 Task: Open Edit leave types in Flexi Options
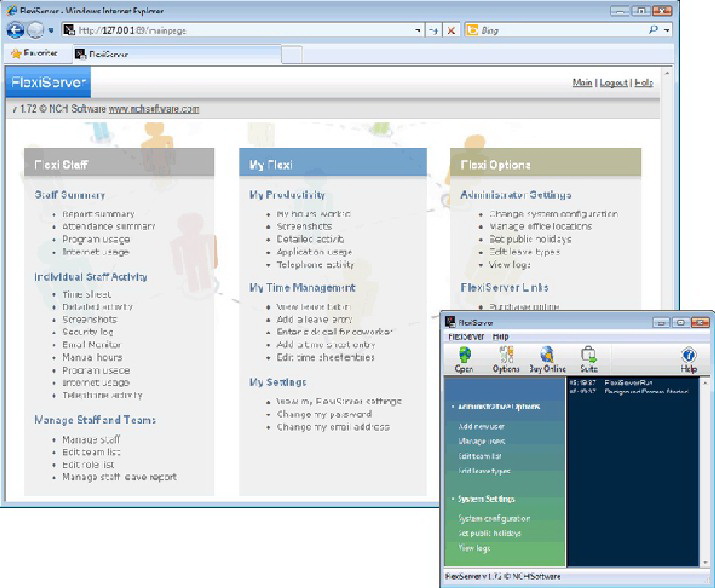click(x=524, y=252)
